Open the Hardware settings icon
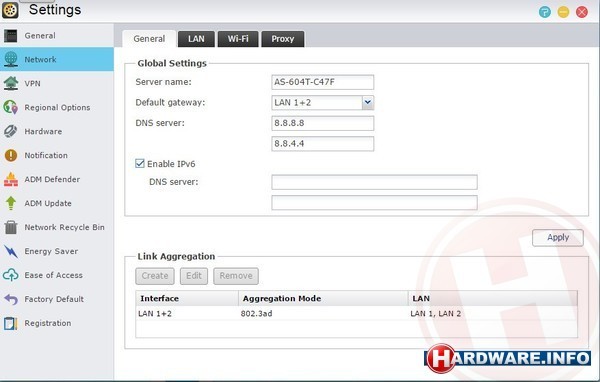 (11, 131)
